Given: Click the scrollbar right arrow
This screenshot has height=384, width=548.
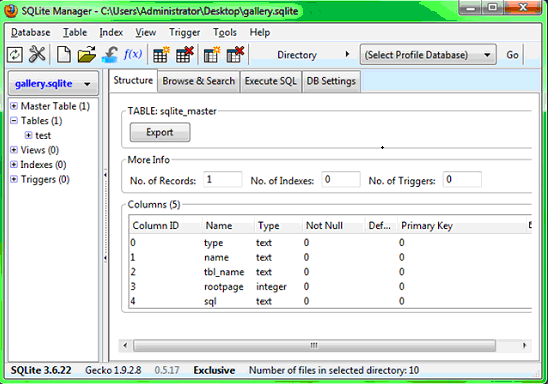Looking at the screenshot, I should pos(524,346).
